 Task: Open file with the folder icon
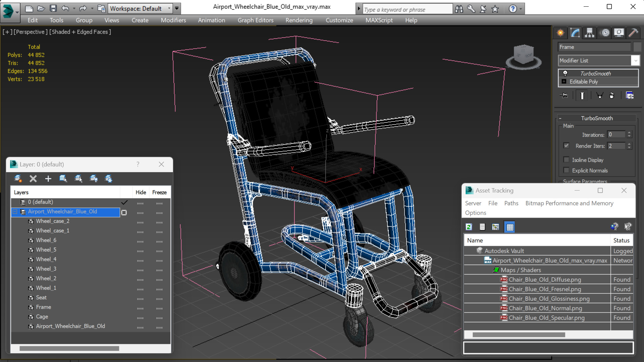click(41, 8)
